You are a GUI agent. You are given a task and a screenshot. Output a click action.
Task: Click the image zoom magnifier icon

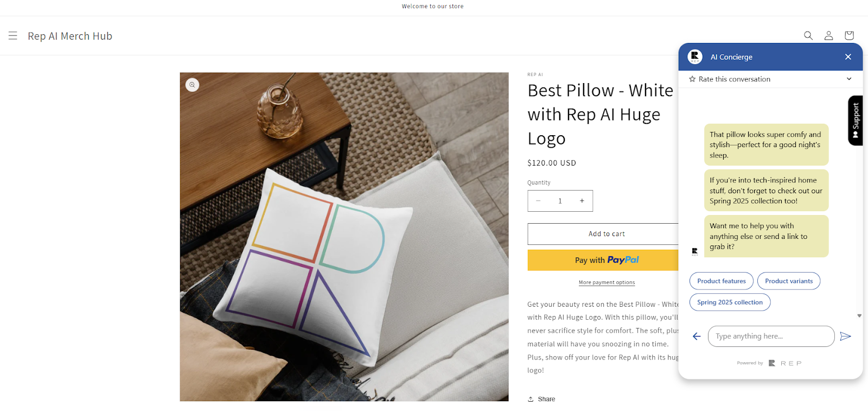click(192, 85)
